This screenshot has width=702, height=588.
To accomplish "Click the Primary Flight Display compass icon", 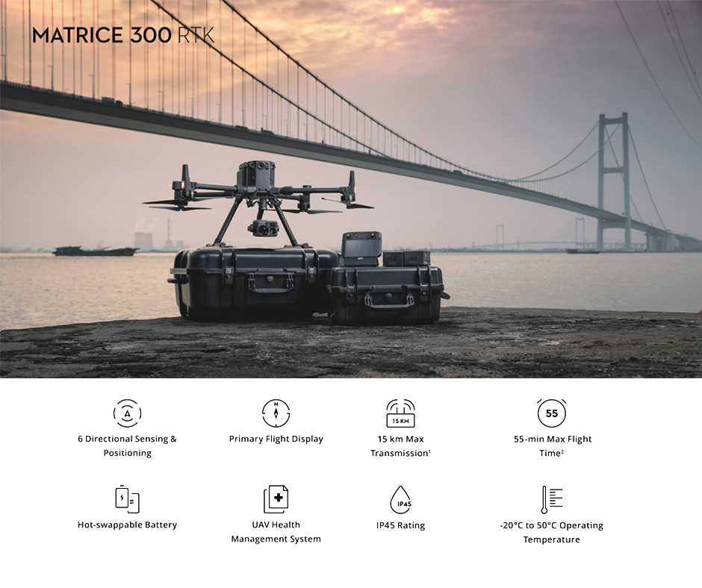I will (x=277, y=413).
